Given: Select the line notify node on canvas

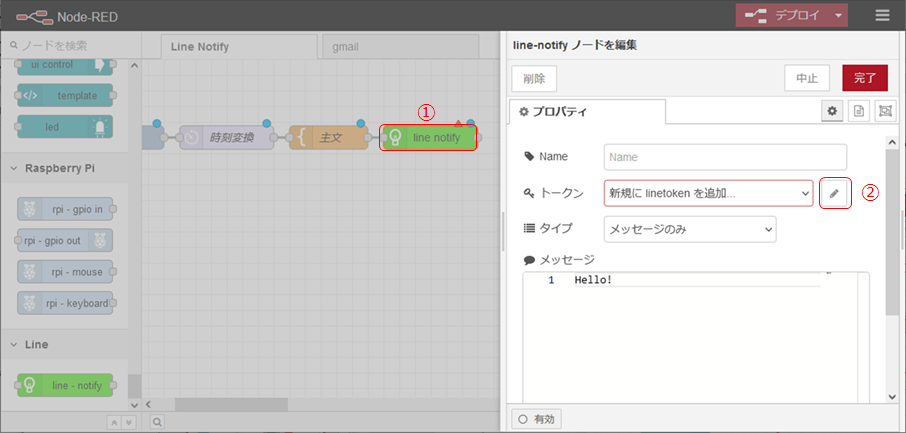Looking at the screenshot, I should (428, 138).
